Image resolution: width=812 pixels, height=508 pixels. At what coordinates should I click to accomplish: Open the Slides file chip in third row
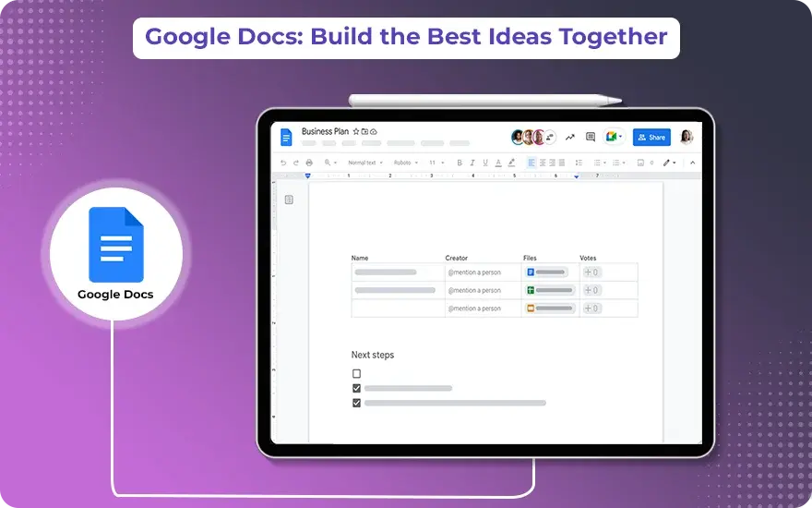tap(550, 308)
